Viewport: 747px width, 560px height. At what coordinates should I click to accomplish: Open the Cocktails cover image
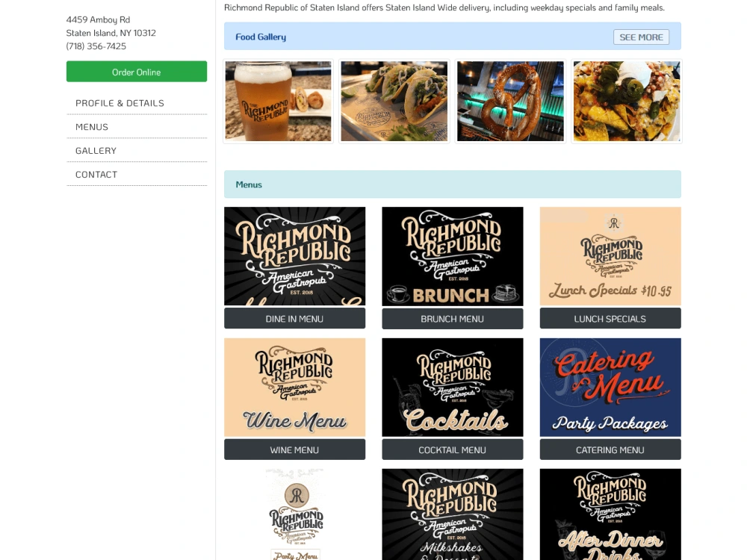coord(452,387)
